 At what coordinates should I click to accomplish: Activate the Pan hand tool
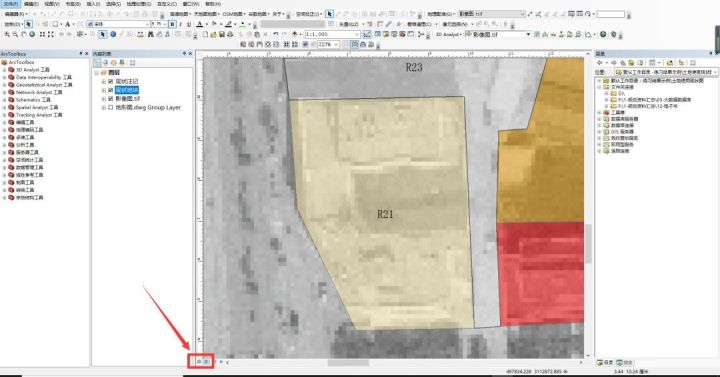pyautogui.click(x=23, y=34)
